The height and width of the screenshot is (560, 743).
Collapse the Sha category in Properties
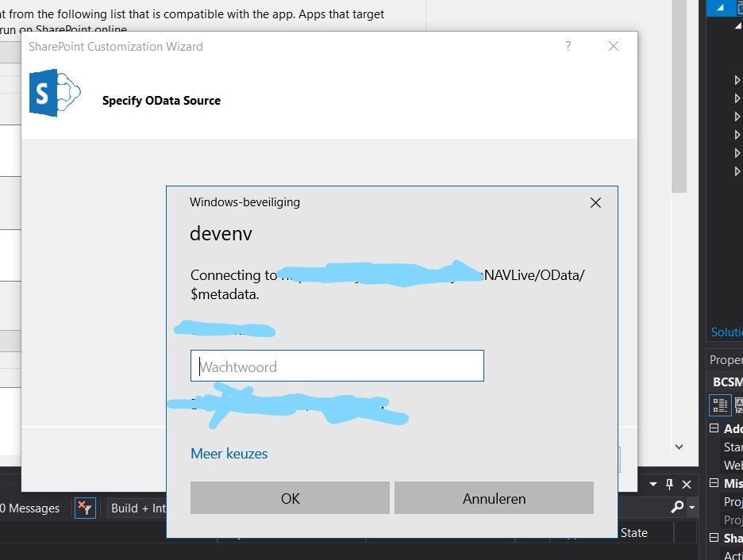(x=714, y=538)
